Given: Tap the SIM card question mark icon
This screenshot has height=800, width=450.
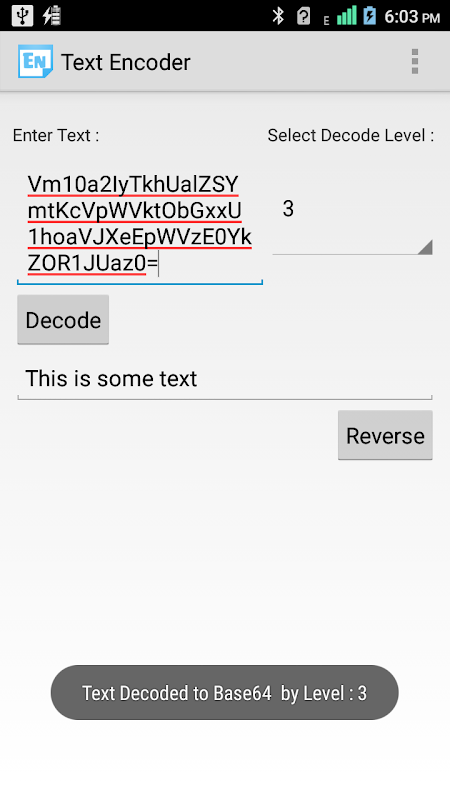Looking at the screenshot, I should [x=303, y=16].
